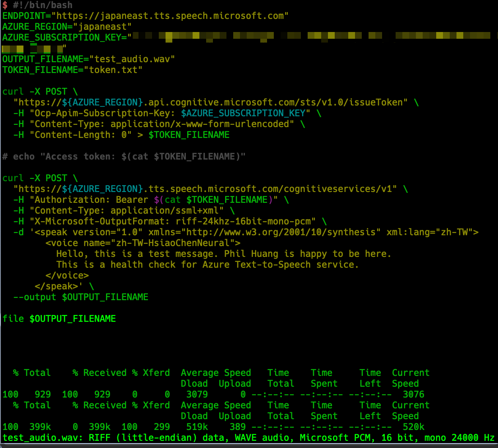Viewport: 498px width, 448px height.
Task: Click the closing </voice> tag
Action: coord(67,275)
